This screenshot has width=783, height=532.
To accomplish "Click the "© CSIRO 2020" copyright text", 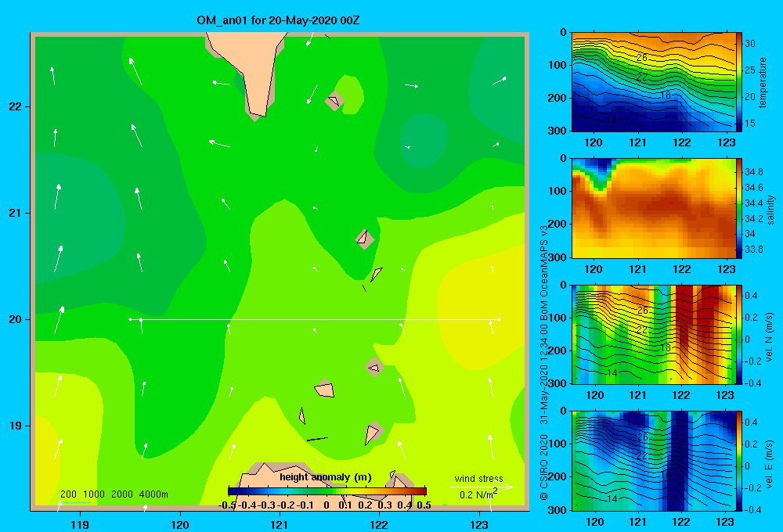I will (x=544, y=467).
